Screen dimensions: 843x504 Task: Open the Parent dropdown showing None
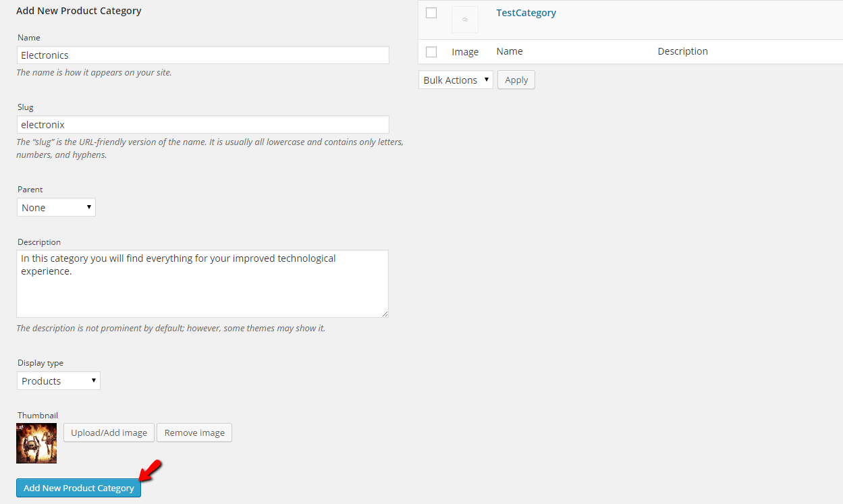(x=56, y=207)
